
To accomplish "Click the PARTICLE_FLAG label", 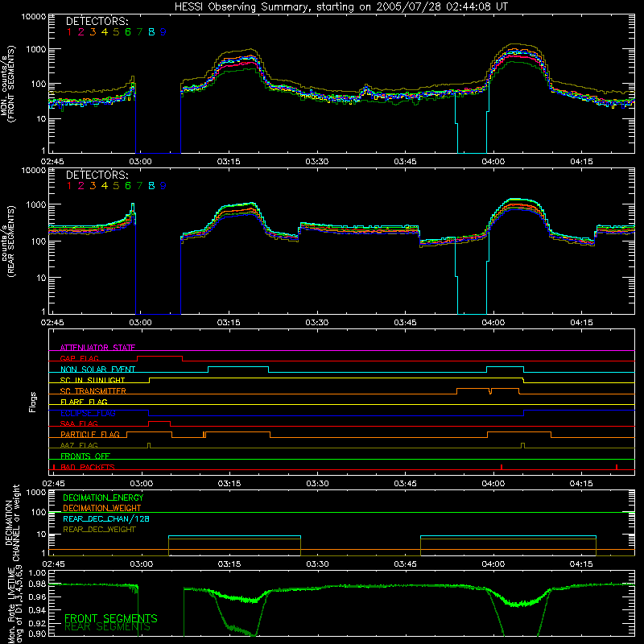I will [x=90, y=435].
